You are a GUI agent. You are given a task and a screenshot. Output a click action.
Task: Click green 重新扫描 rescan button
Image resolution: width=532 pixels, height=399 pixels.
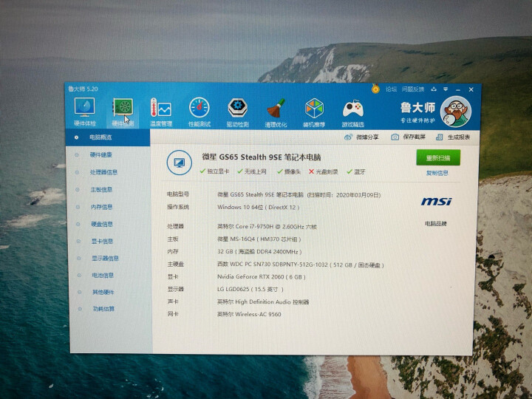click(438, 158)
